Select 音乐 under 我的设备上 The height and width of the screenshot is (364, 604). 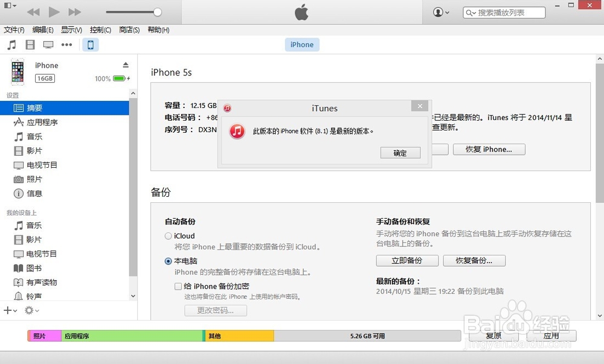[65, 226]
